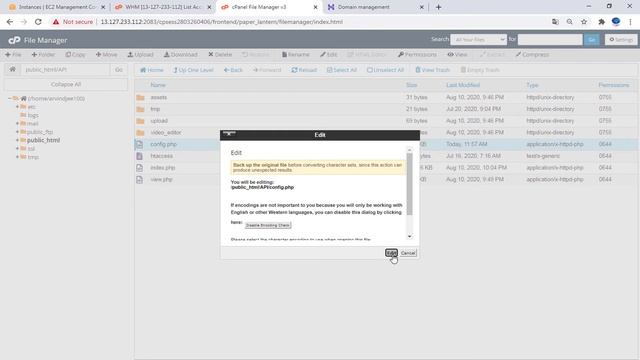Viewport: 640px width, 360px height.
Task: Click the HTML Editor toolbar button
Action: point(367,55)
